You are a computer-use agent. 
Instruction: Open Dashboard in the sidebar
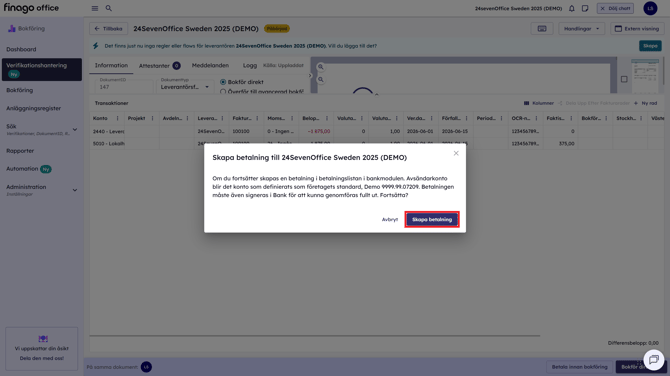pos(21,49)
